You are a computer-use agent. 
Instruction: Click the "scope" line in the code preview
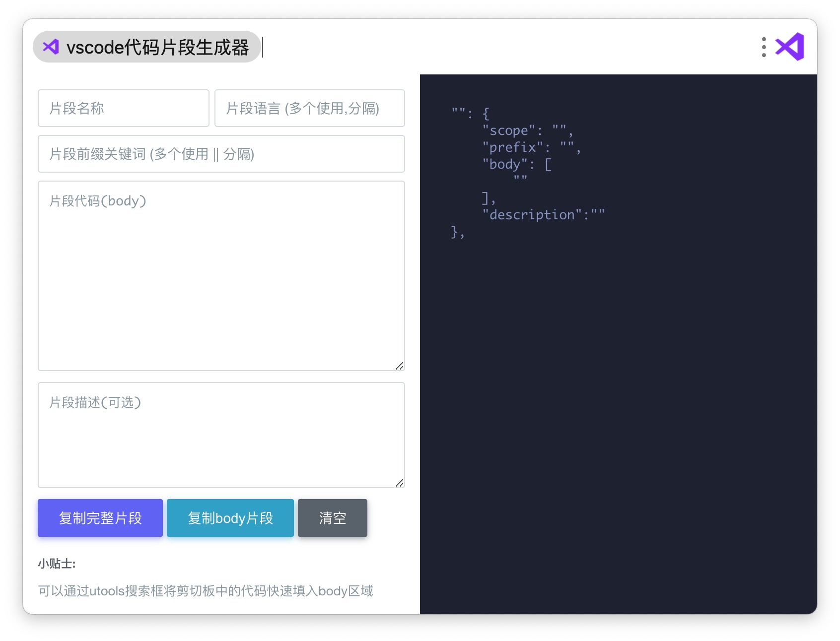[528, 130]
